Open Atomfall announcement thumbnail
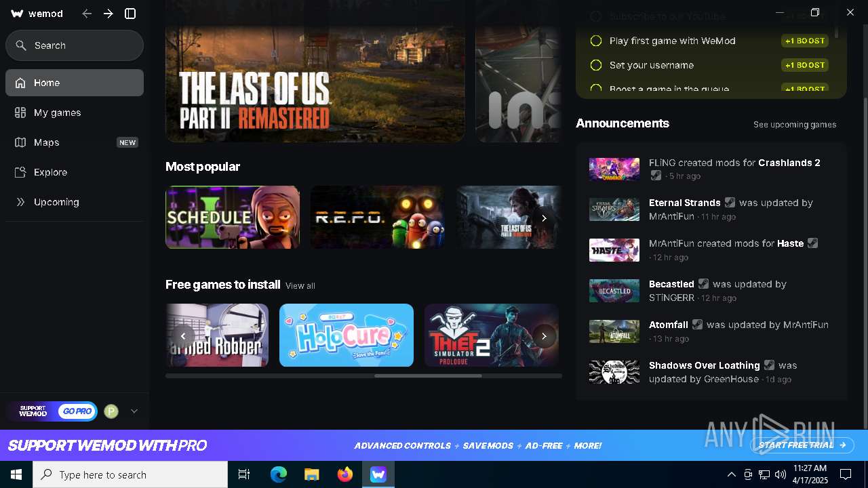This screenshot has height=488, width=868. click(614, 331)
